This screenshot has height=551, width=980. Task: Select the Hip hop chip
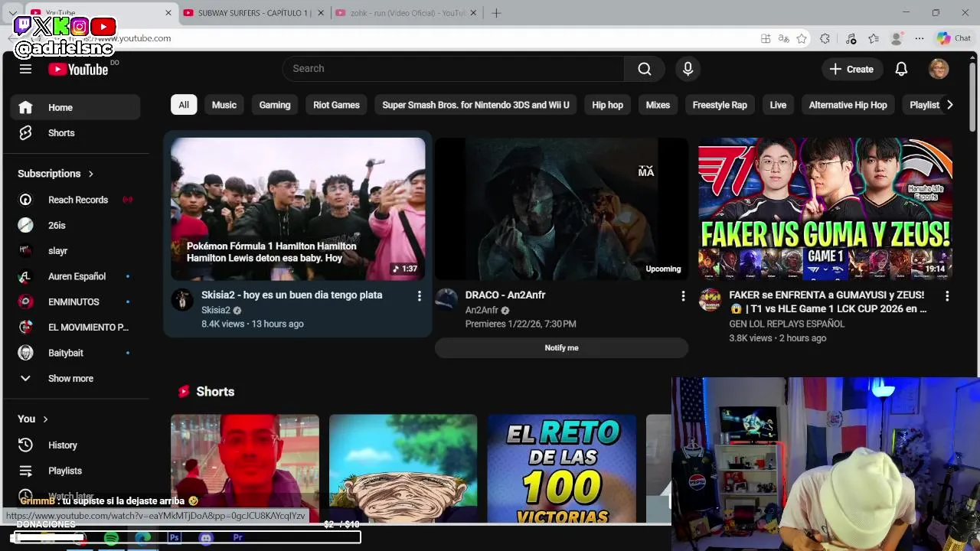(607, 105)
